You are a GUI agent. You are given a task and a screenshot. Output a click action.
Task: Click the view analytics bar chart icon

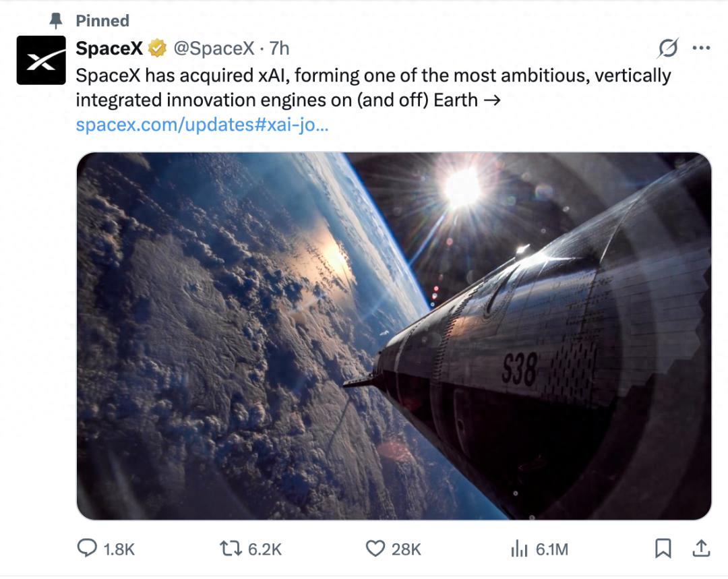point(519,549)
